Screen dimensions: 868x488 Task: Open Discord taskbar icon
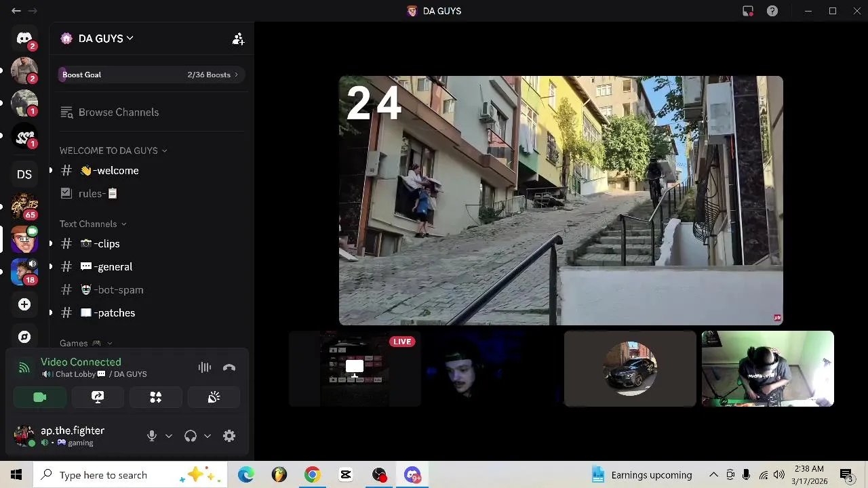[x=412, y=475]
